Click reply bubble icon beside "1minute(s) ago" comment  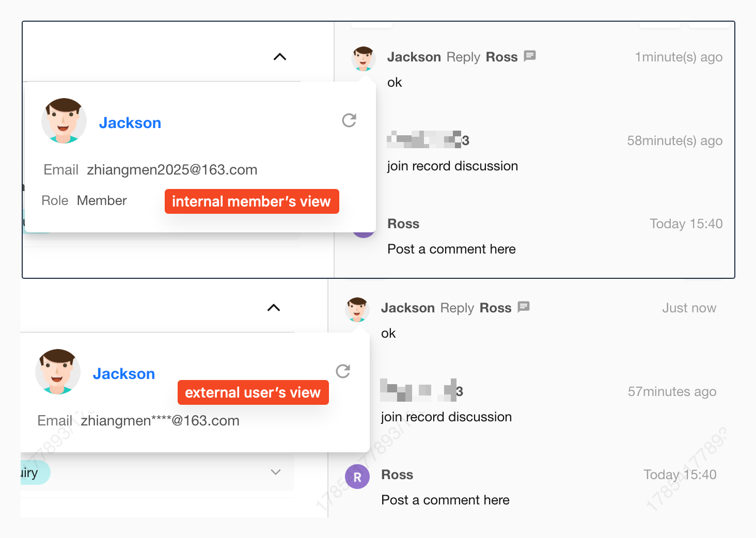[x=529, y=56]
